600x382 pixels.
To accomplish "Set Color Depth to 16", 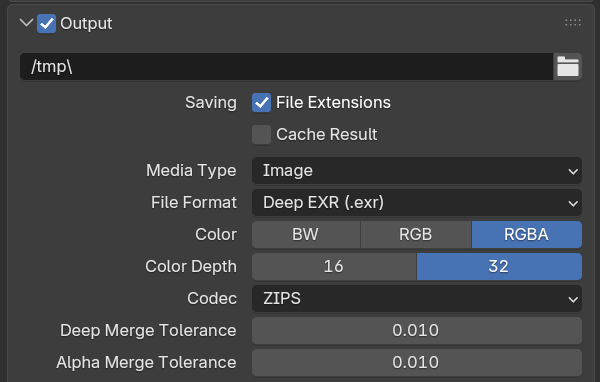I will 334,266.
